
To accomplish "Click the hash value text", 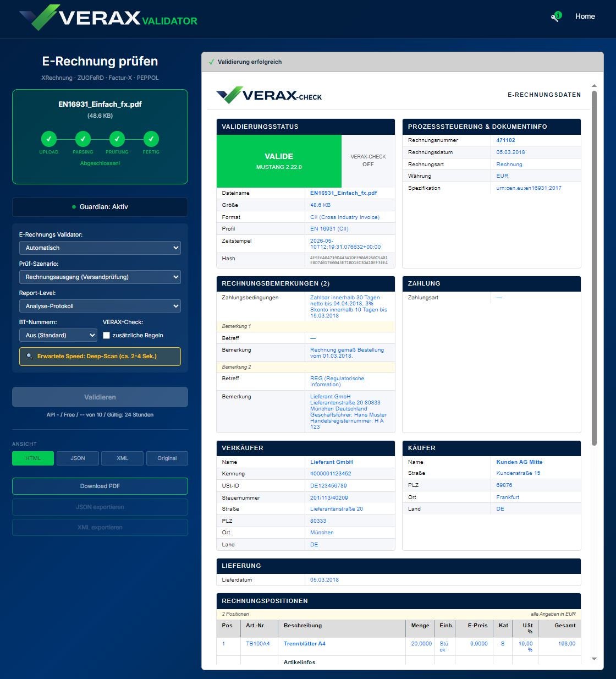I will pyautogui.click(x=349, y=260).
